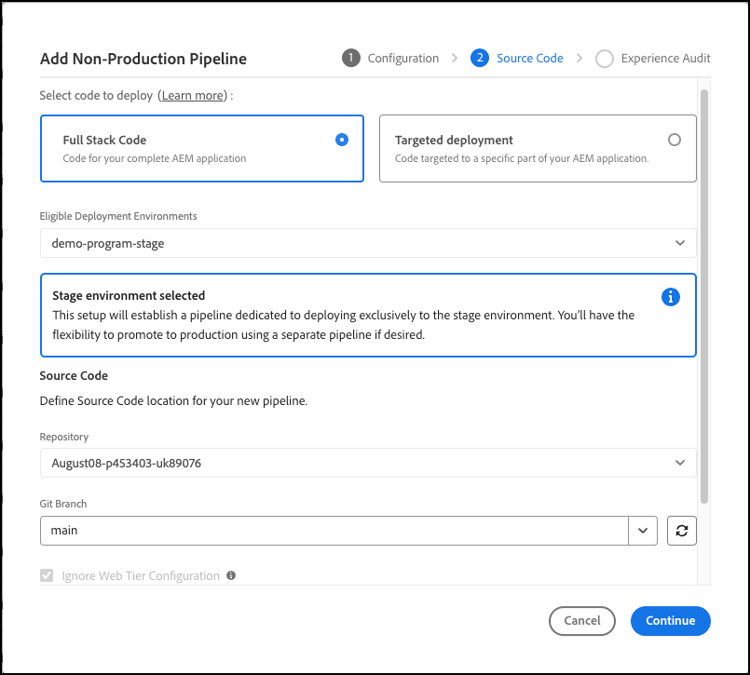Toggle Ignore Web Tier Configuration checkbox
The image size is (750, 675).
46,576
